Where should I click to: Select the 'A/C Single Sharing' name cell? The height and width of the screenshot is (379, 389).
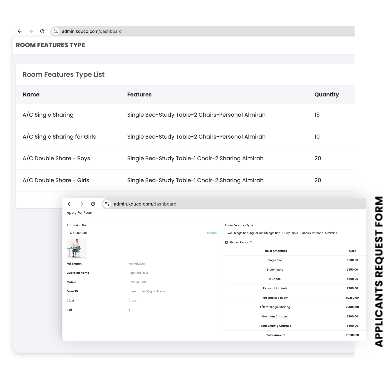coord(48,115)
